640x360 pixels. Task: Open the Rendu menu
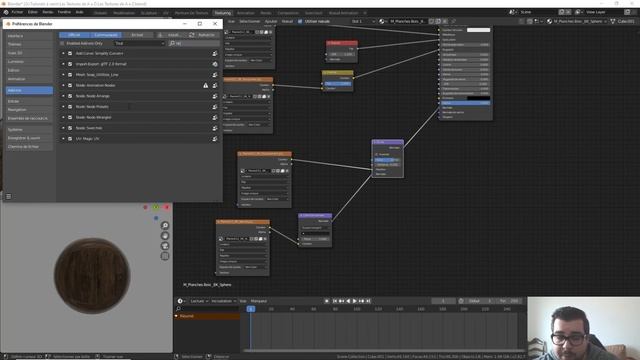pyautogui.click(x=48, y=12)
